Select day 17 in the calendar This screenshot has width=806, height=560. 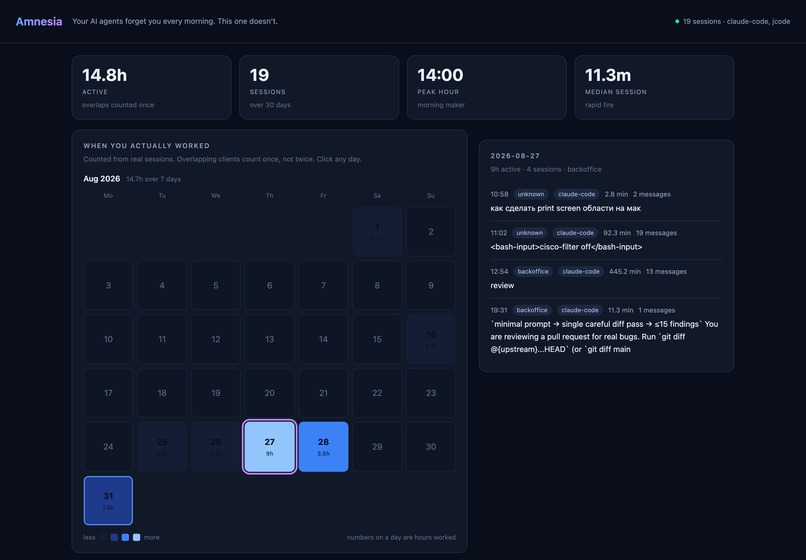[108, 393]
